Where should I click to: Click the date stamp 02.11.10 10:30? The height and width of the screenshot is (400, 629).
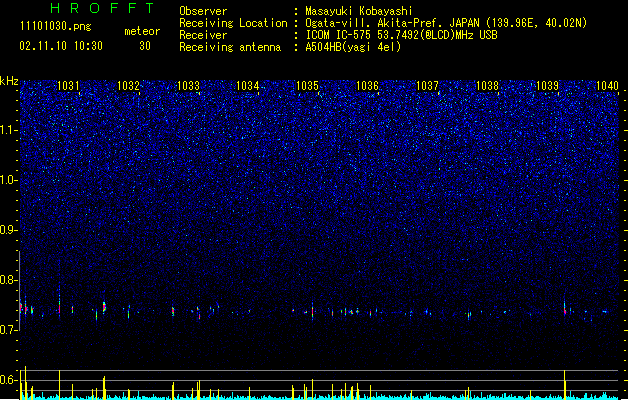click(61, 46)
